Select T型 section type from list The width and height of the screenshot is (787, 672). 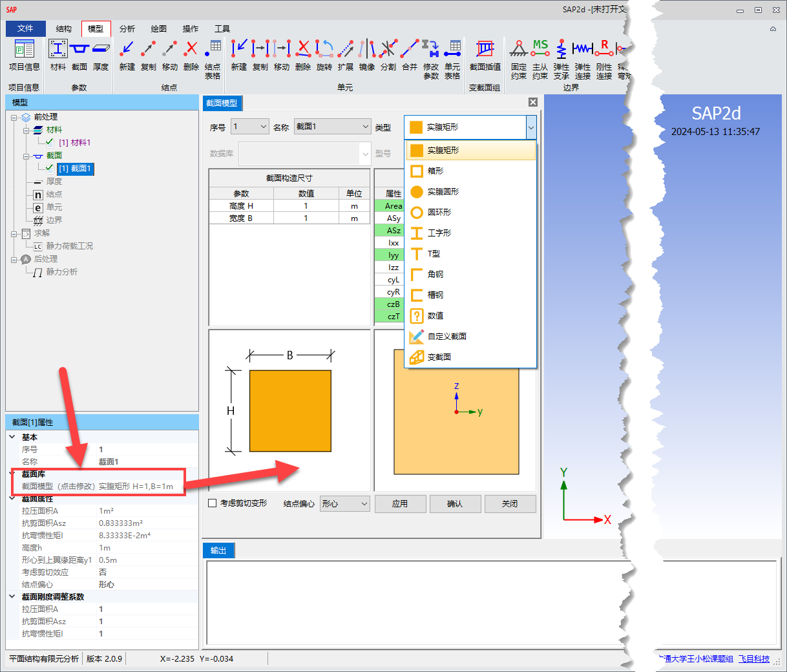471,253
